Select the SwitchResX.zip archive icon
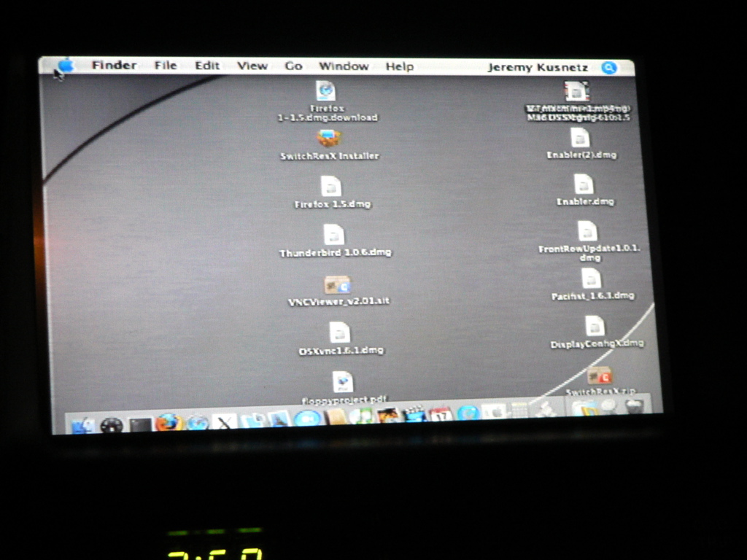This screenshot has width=747, height=560. (x=600, y=376)
